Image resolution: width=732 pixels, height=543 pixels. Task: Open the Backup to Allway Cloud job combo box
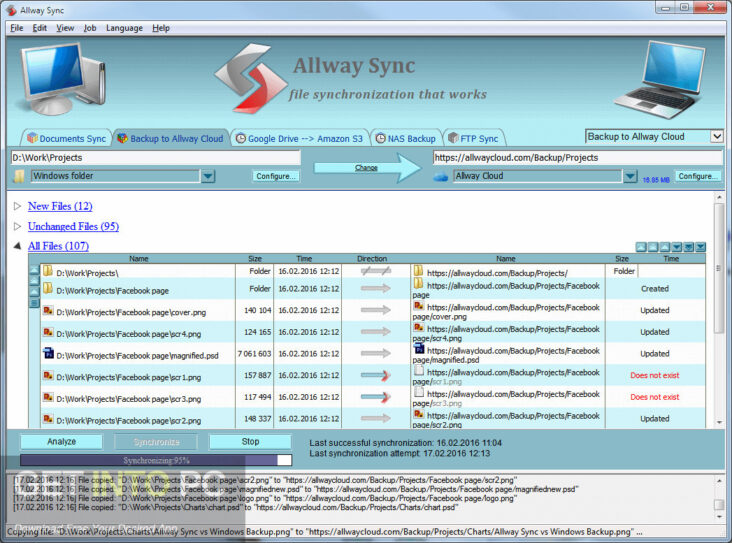pyautogui.click(x=654, y=136)
